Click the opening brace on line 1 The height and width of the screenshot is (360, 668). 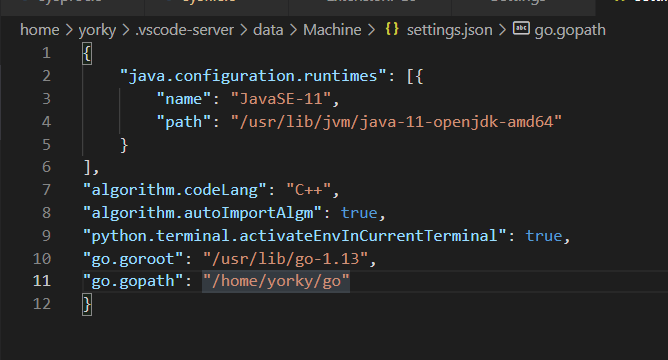(87, 54)
